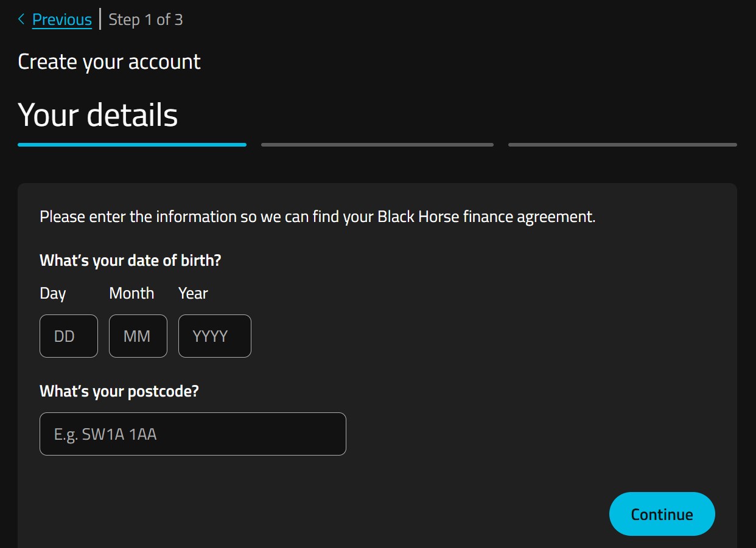Click the Month label above MM field
The width and height of the screenshot is (756, 548).
131,293
